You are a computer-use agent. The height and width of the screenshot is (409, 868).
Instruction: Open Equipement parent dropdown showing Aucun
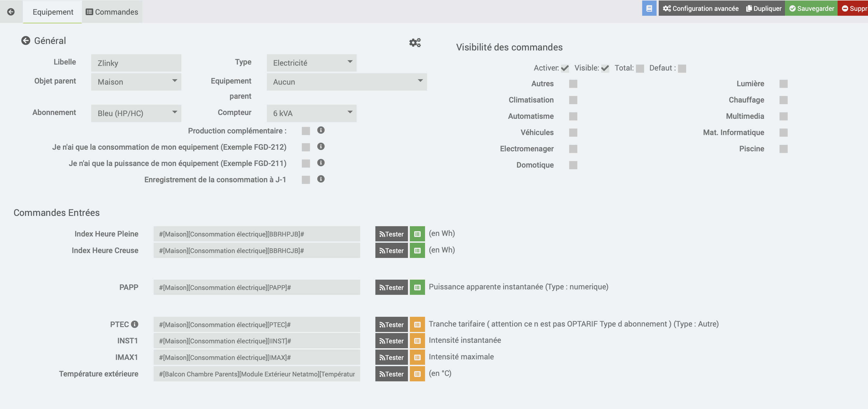(347, 82)
